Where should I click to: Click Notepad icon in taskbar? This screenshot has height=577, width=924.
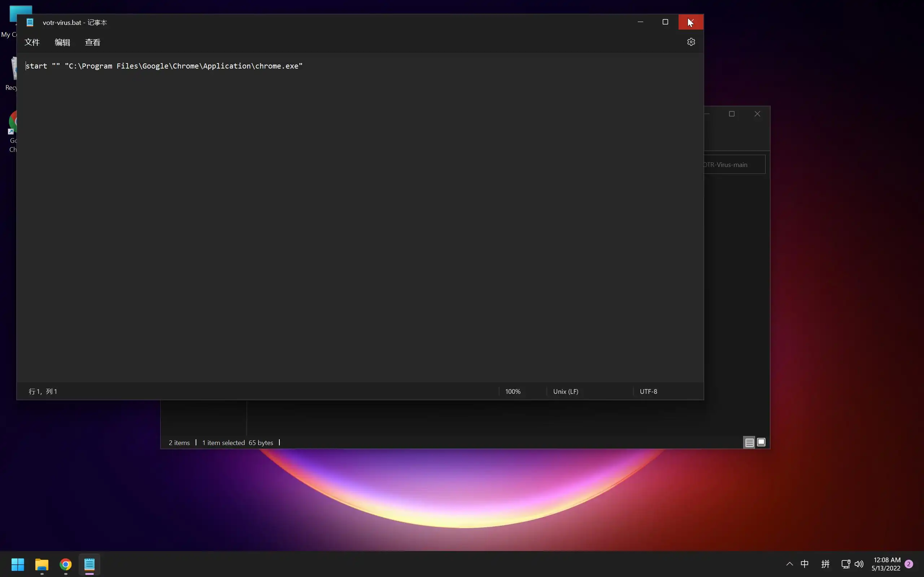click(90, 564)
